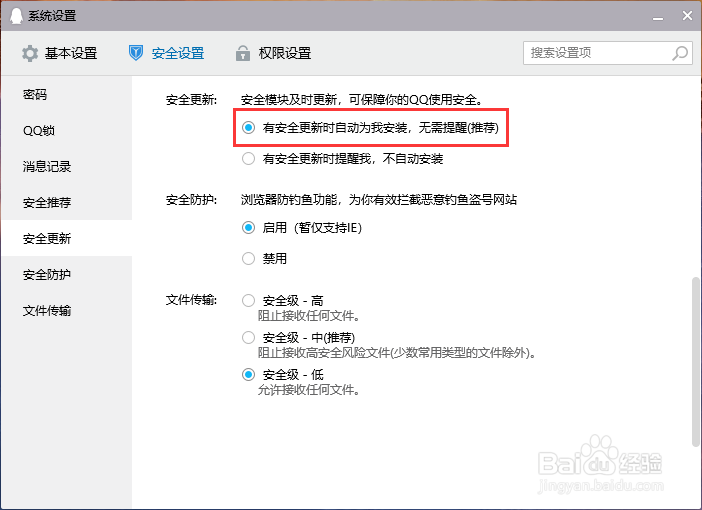Click the text starting 浏览器防钓鱼功能

(x=379, y=199)
